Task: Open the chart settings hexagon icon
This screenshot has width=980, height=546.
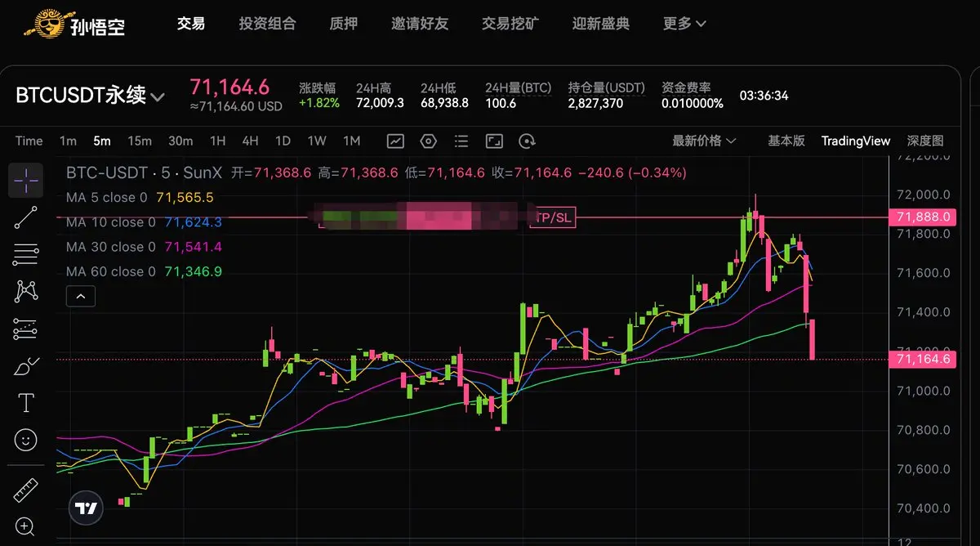Action: coord(428,141)
